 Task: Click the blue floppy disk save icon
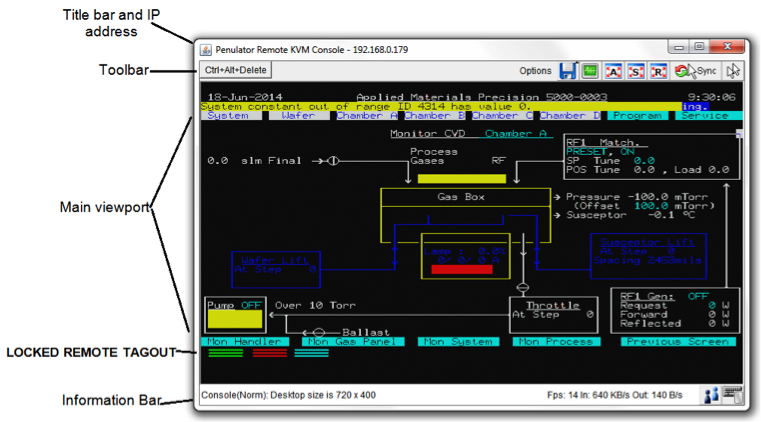(x=568, y=71)
